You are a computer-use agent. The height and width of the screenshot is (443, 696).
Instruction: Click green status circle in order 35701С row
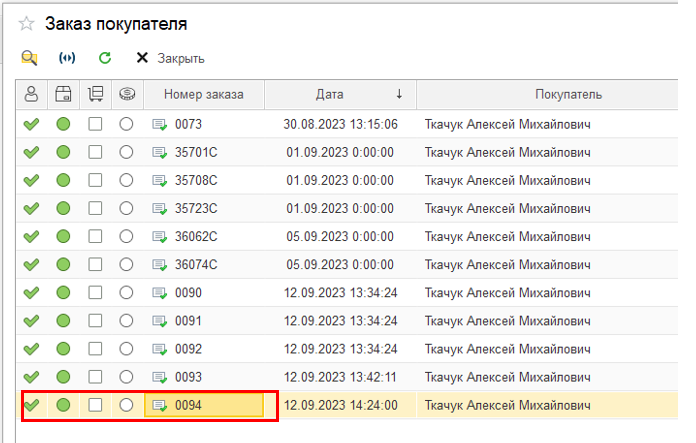pos(63,153)
